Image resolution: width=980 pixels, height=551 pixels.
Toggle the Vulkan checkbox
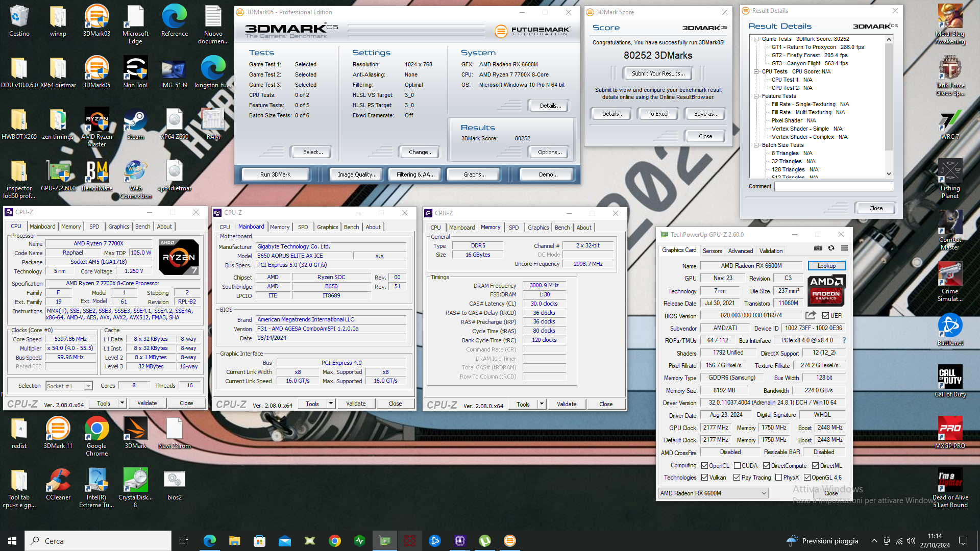(x=704, y=478)
